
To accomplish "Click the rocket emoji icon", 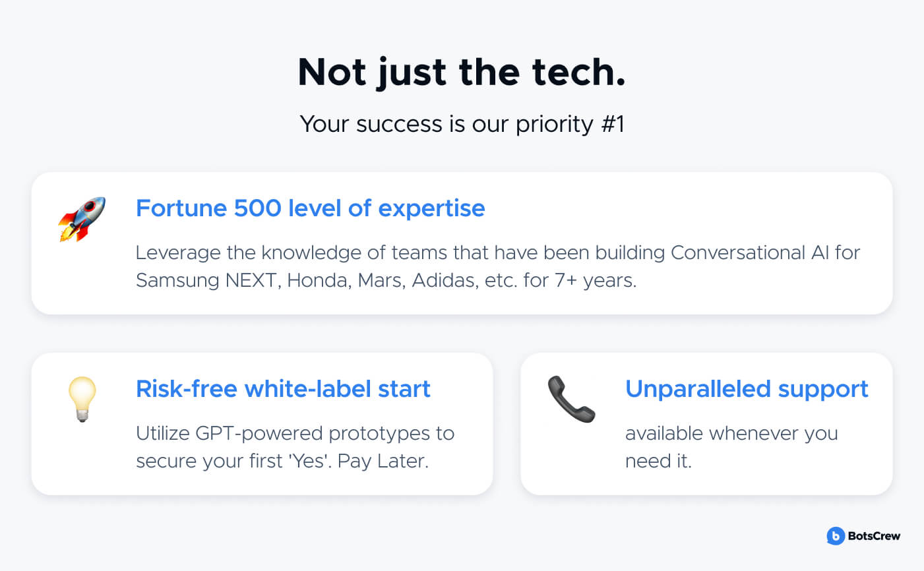I will tap(82, 220).
